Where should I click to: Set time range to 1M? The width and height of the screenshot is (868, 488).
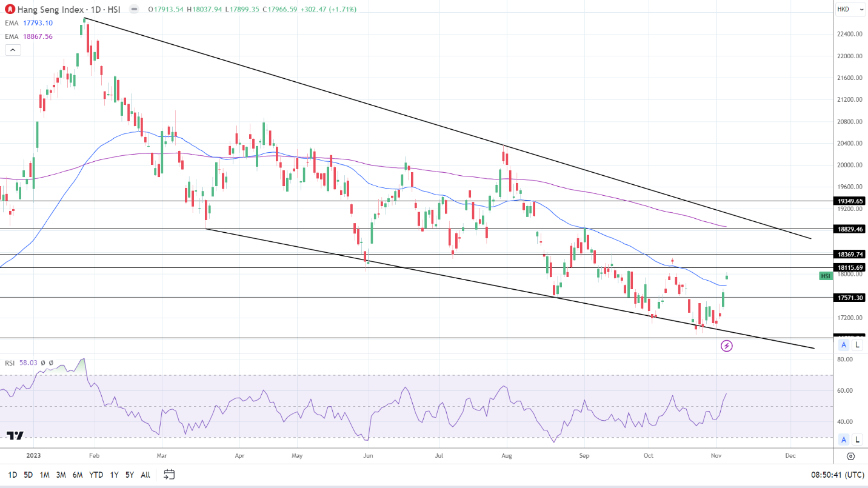44,475
